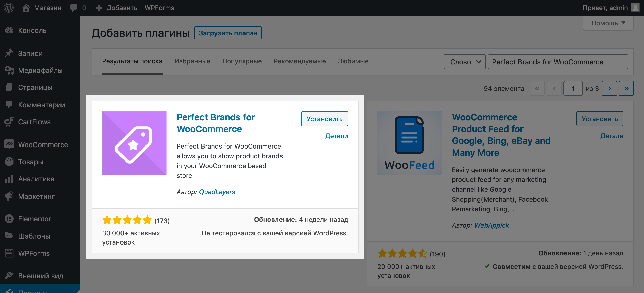
Task: Open Детали for Perfect Brands
Action: pyautogui.click(x=337, y=136)
